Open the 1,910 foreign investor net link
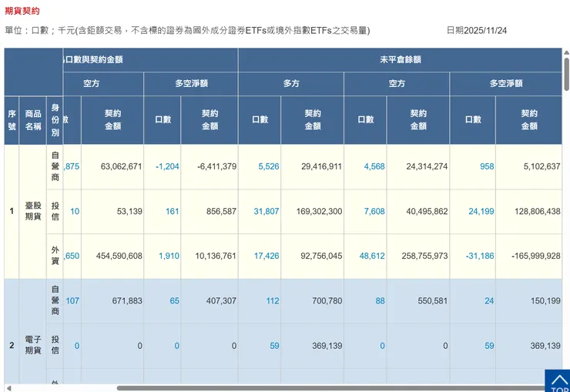Image resolution: width=570 pixels, height=392 pixels. pos(169,256)
